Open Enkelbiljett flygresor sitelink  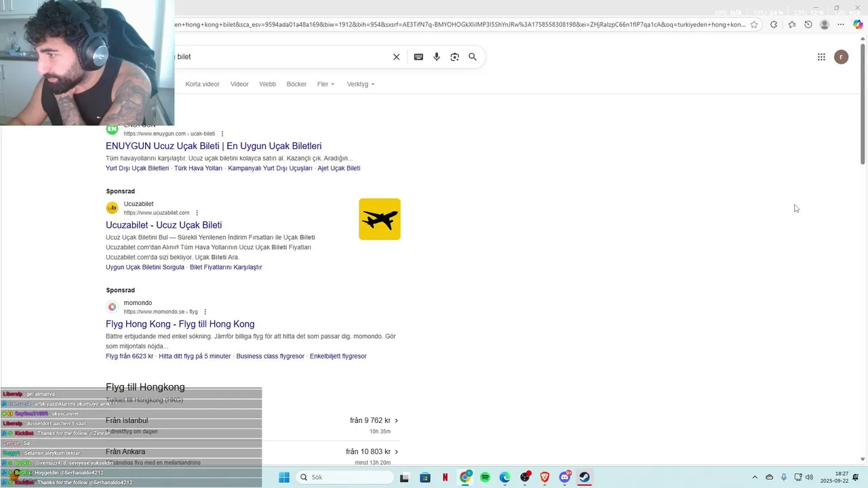coord(338,356)
